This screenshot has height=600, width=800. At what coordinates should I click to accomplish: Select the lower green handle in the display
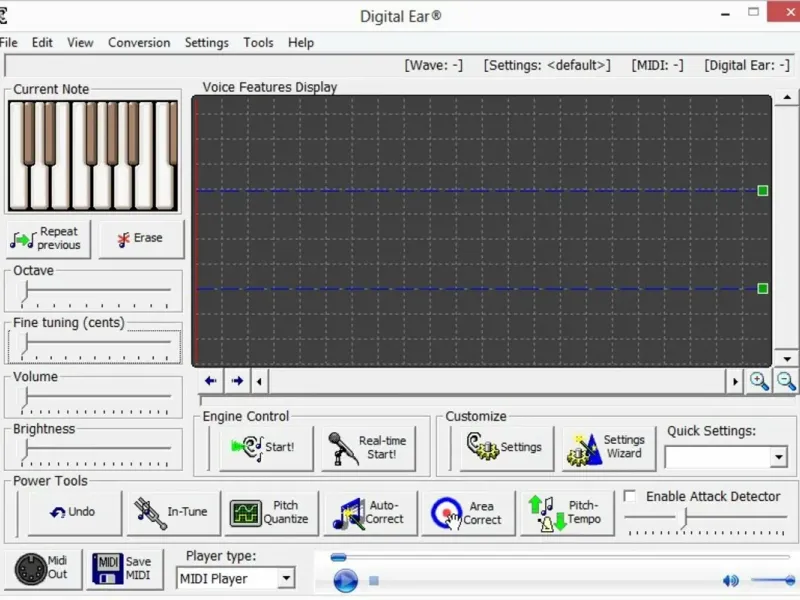[x=763, y=289]
